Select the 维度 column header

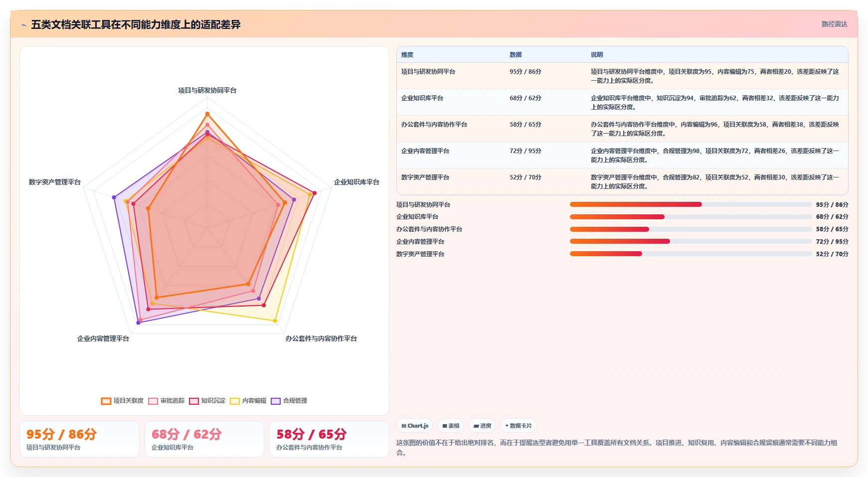click(407, 55)
